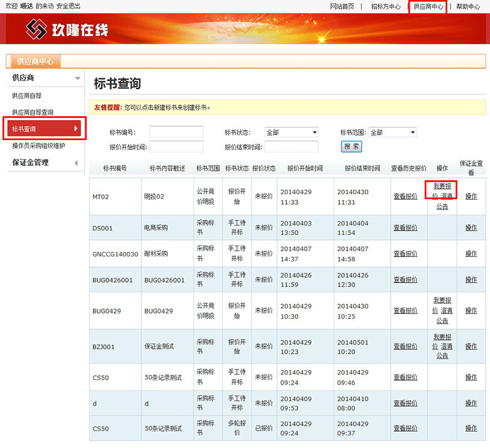
Task: Click 查看报价 for row d
Action: tap(405, 403)
